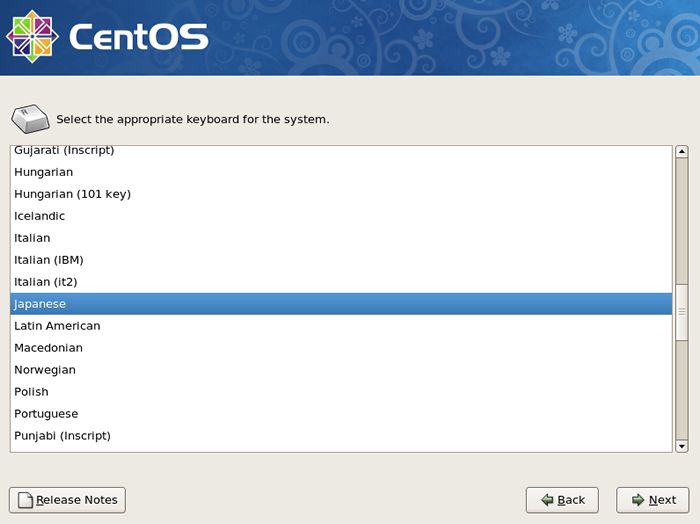The width and height of the screenshot is (700, 524).
Task: Click the scrollbar down arrow
Action: [x=682, y=446]
